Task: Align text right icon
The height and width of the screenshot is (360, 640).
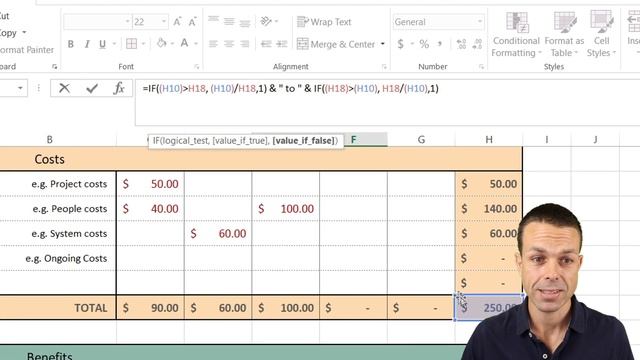Action: [x=245, y=44]
